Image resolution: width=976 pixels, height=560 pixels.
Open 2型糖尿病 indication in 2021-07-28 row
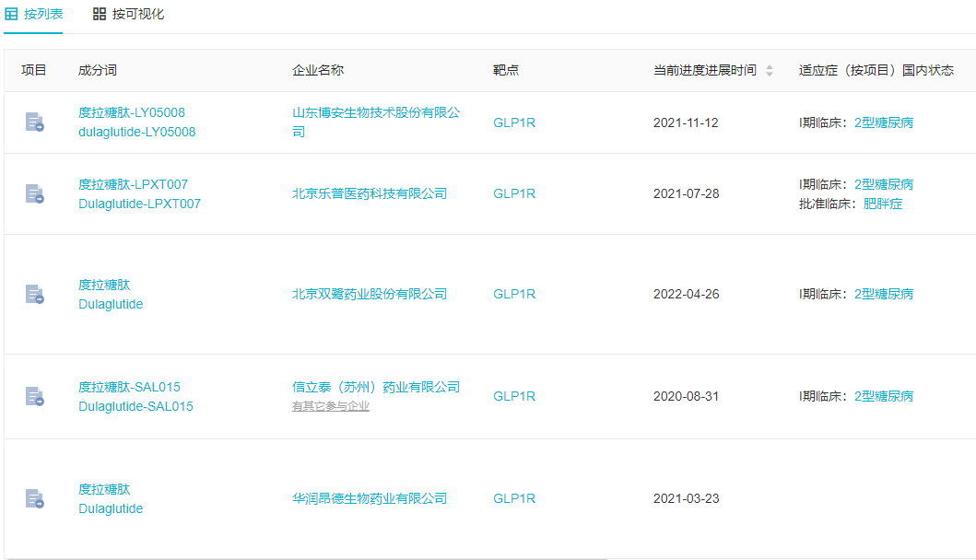tap(883, 184)
